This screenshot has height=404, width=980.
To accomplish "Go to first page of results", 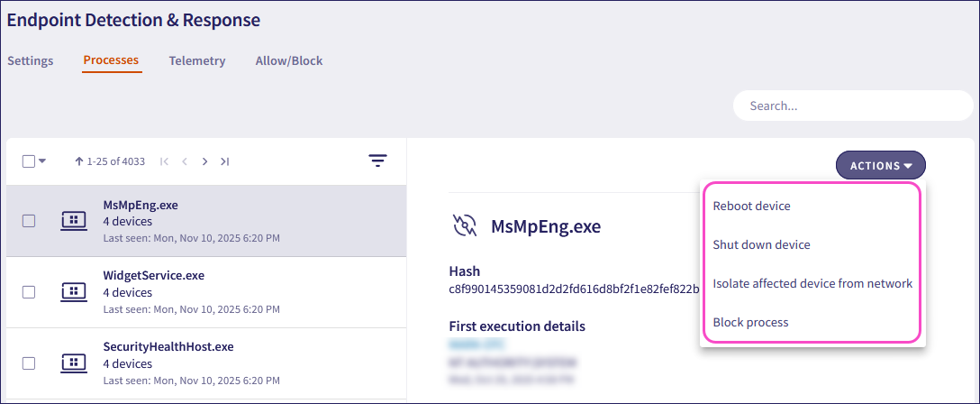I will pos(164,161).
